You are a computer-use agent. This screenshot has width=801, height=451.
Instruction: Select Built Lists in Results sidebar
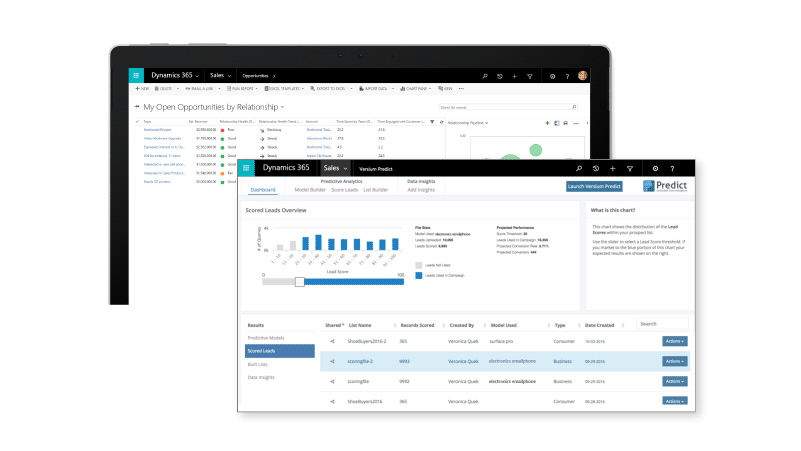[257, 364]
